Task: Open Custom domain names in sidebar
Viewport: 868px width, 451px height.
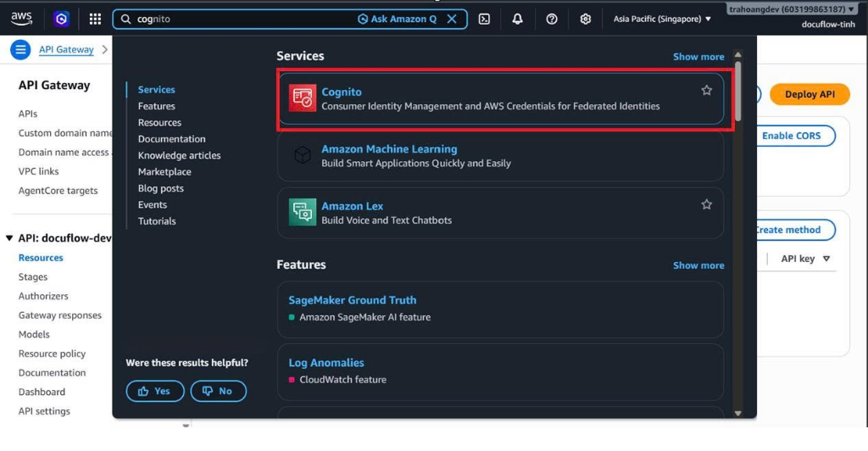Action: pos(64,133)
